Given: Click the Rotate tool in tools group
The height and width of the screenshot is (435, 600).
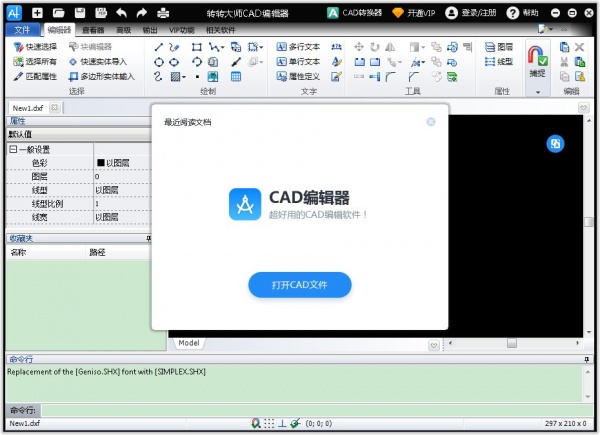Looking at the screenshot, I should tap(375, 47).
